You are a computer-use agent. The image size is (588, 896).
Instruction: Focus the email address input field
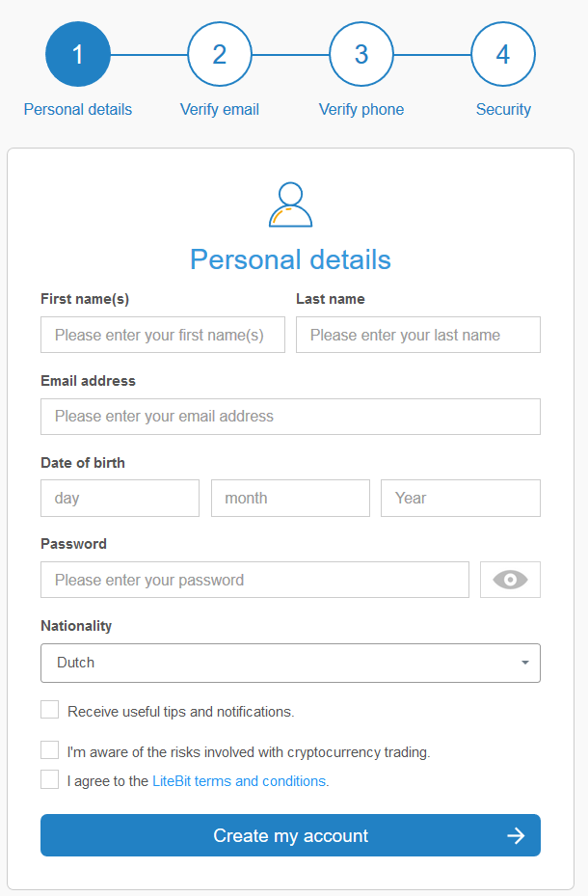tap(290, 417)
